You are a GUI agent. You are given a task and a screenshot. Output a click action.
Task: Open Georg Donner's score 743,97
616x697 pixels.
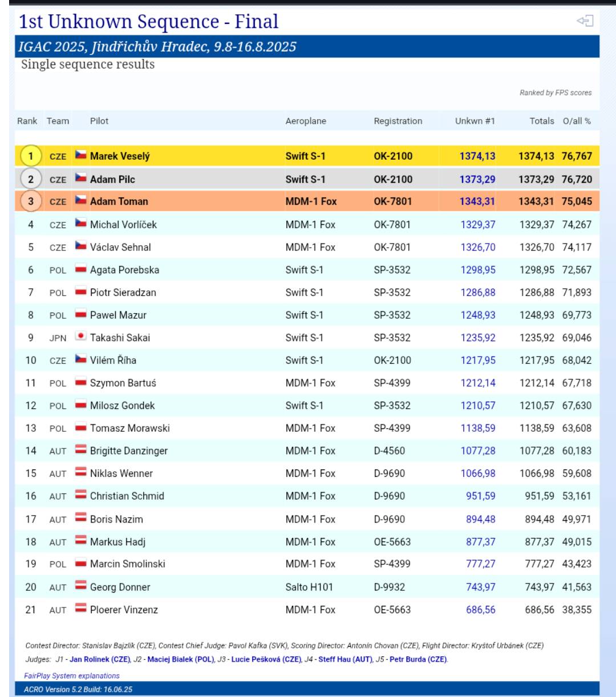tap(480, 587)
